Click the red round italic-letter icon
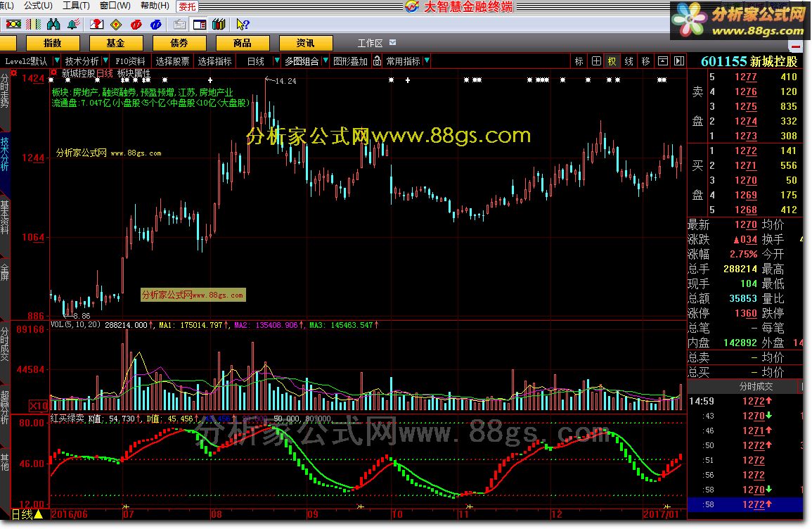Screen dimensions: 812x529 point(136,25)
